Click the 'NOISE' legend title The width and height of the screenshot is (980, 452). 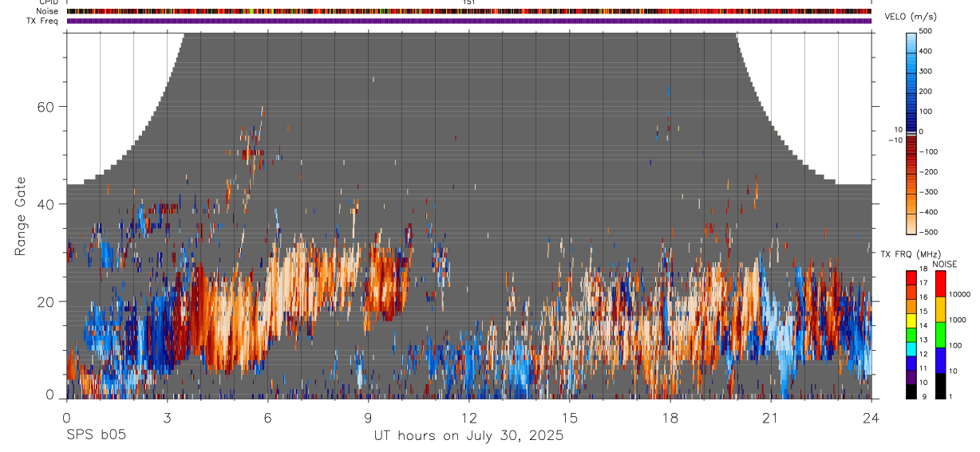click(944, 264)
